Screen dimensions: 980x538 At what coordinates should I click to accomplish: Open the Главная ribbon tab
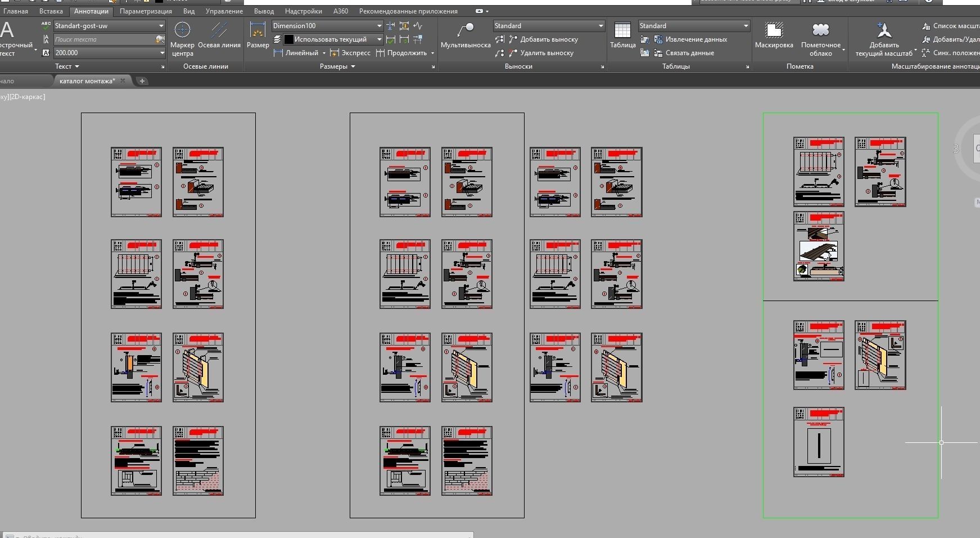pyautogui.click(x=16, y=11)
